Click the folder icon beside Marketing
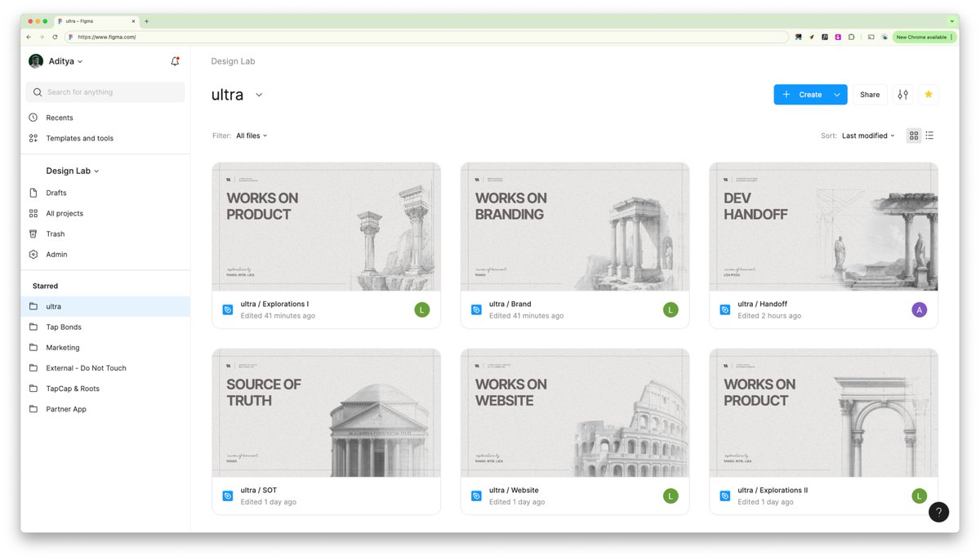 pos(33,347)
